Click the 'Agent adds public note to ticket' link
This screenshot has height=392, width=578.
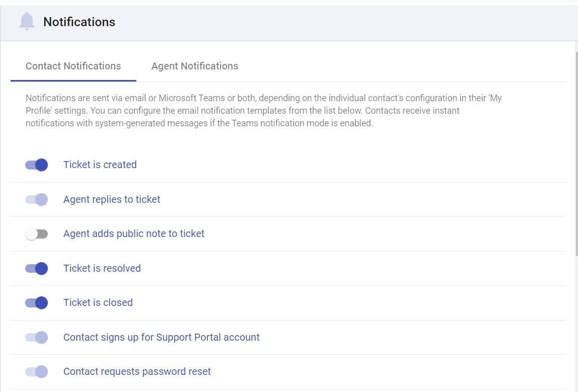click(x=134, y=233)
